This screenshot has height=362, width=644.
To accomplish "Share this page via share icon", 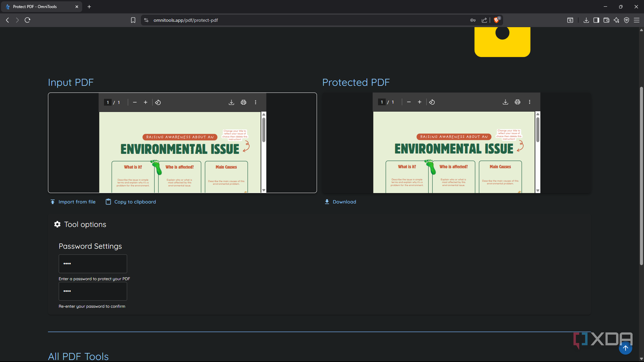I will 484,20.
